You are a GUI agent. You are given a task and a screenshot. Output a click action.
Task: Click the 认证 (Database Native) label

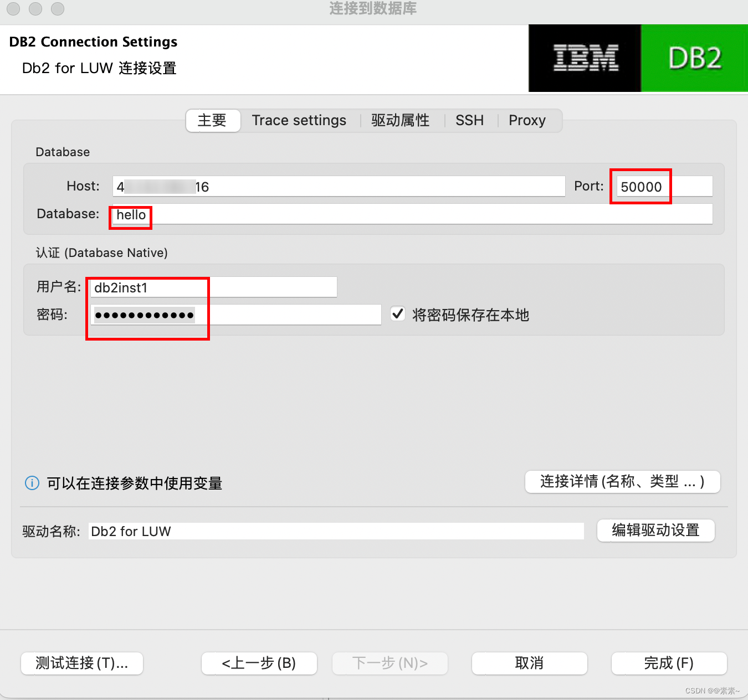tap(102, 253)
